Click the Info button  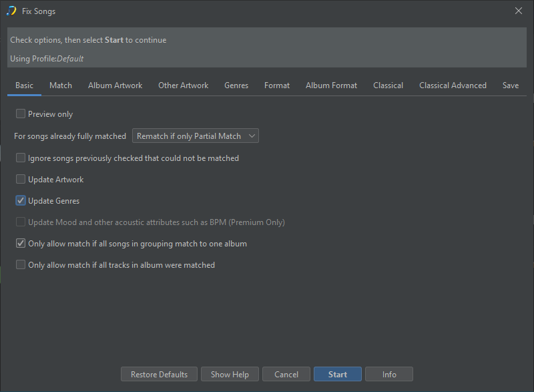click(x=389, y=375)
